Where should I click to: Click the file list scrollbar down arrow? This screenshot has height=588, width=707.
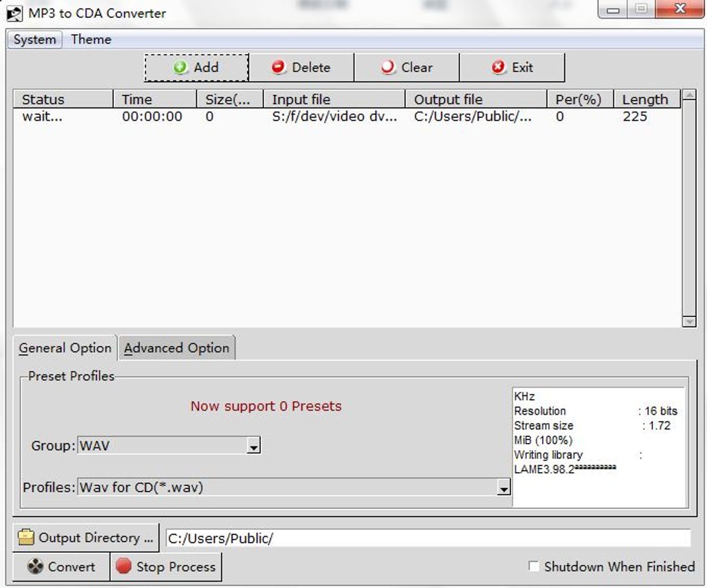coord(689,321)
